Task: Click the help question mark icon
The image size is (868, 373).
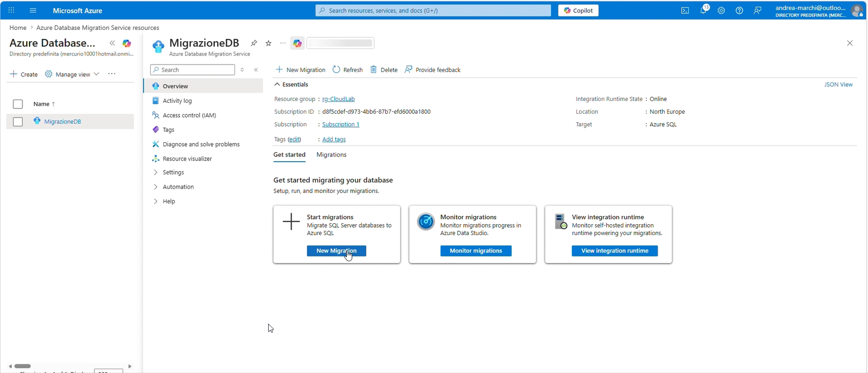Action: pos(739,10)
